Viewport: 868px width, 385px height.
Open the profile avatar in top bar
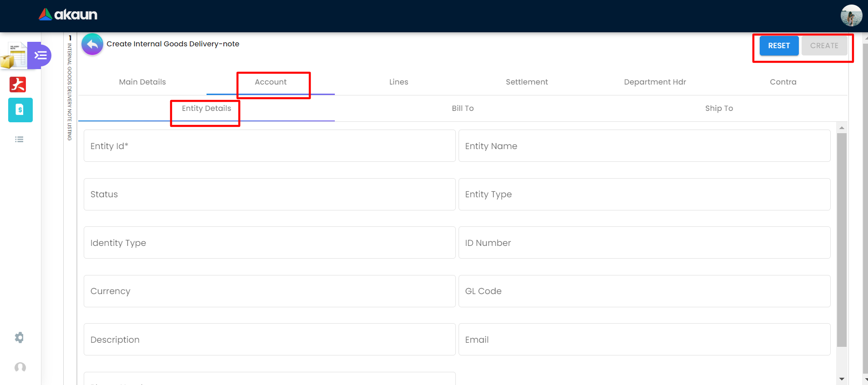coord(851,16)
